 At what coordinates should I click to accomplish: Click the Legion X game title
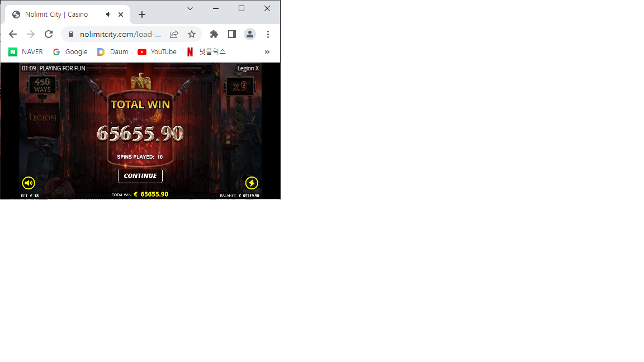(248, 68)
